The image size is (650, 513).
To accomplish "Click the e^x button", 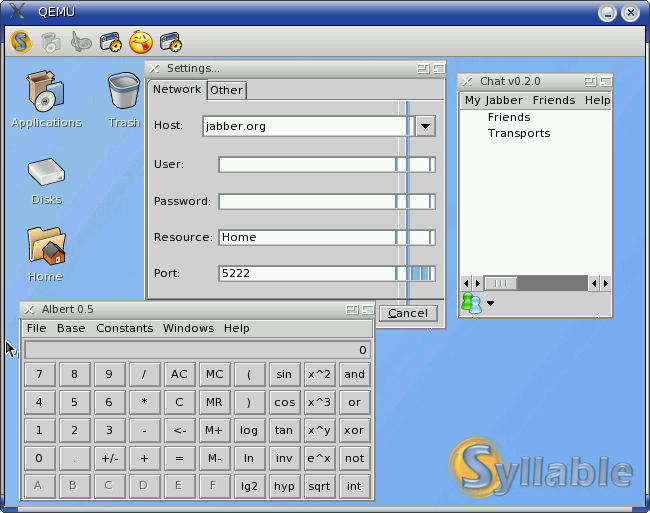I will [x=319, y=458].
